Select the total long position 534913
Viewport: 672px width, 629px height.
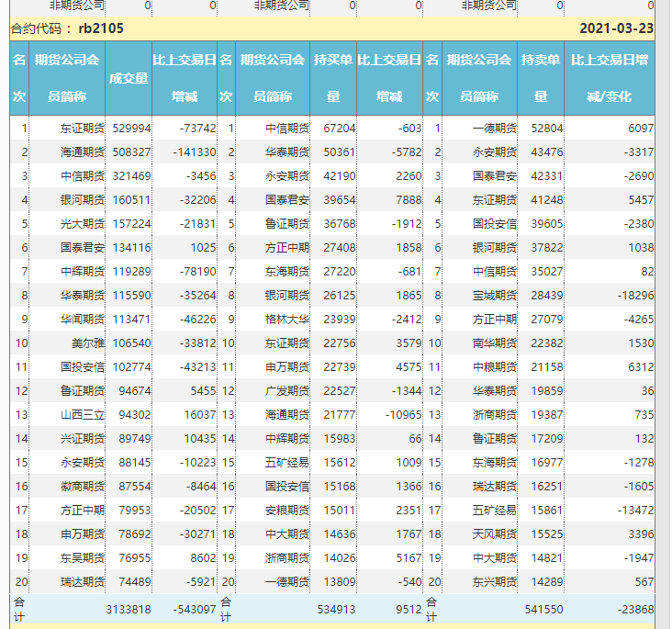click(x=335, y=609)
